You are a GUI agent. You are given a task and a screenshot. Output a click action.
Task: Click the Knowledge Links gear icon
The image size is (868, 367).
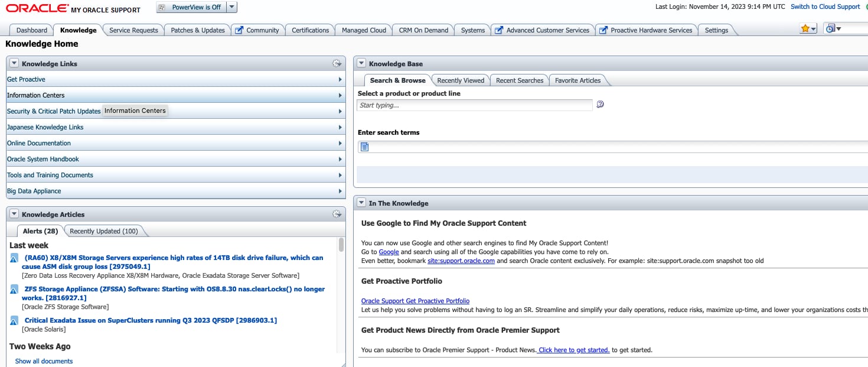click(x=337, y=64)
